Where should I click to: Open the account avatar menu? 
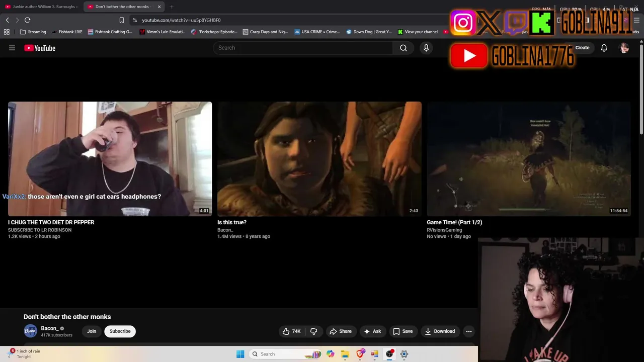coord(624,48)
